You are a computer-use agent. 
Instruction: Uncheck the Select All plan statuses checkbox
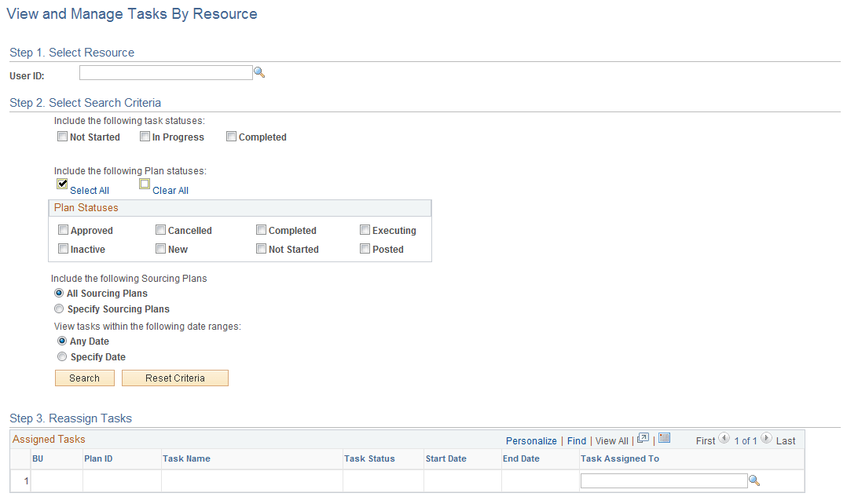(x=62, y=184)
